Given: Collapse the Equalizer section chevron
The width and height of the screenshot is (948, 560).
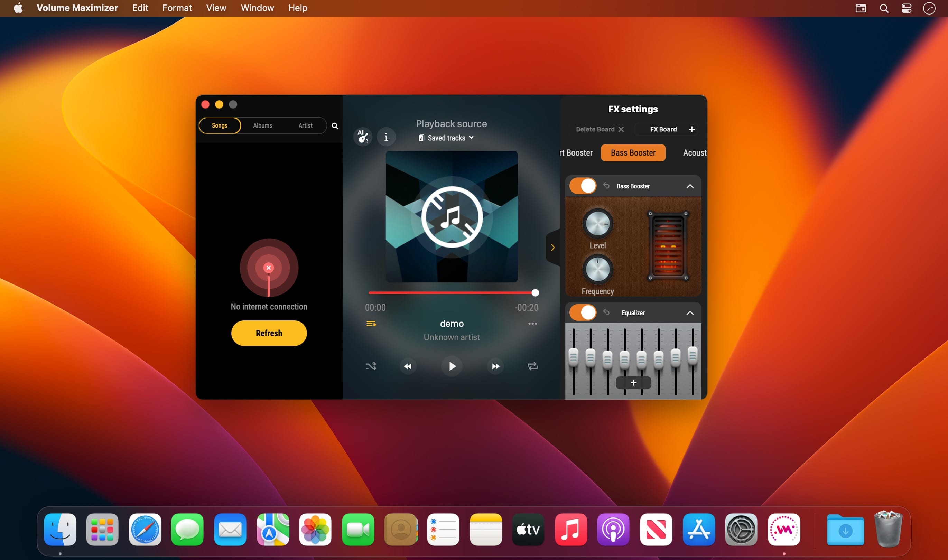Looking at the screenshot, I should (689, 313).
